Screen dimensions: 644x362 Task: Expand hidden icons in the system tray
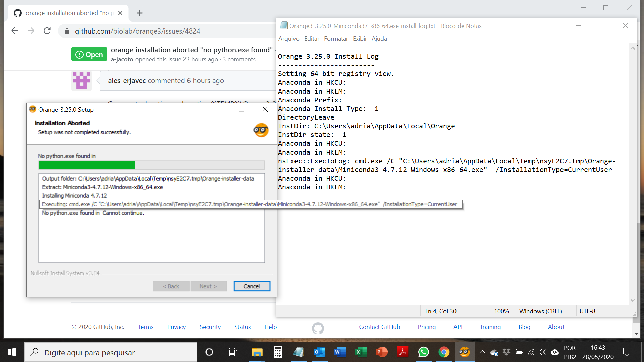[482, 352]
